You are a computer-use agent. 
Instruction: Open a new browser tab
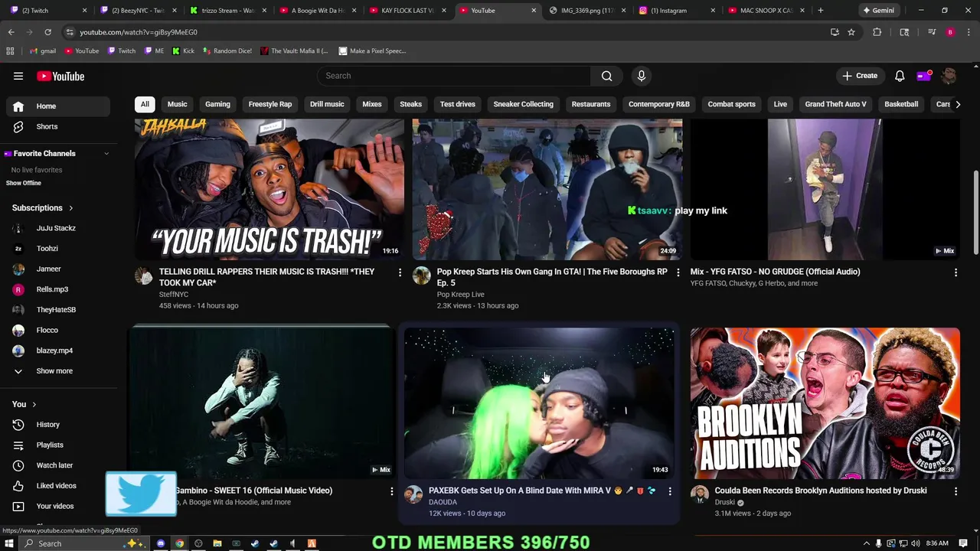pos(820,11)
